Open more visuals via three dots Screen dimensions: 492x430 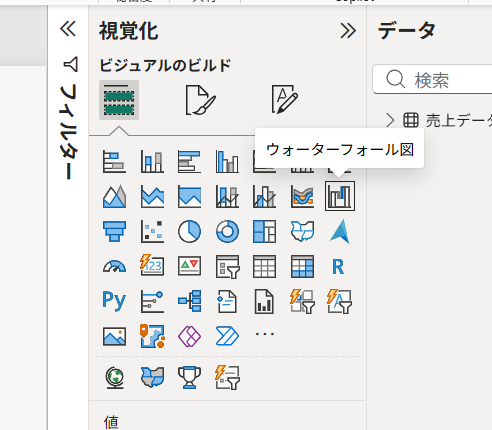264,333
